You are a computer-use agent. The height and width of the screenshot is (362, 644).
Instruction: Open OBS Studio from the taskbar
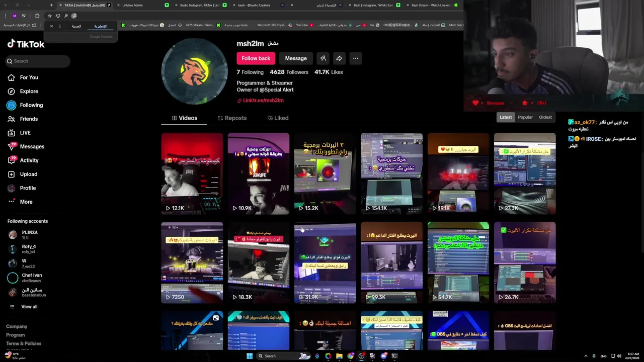[361, 356]
